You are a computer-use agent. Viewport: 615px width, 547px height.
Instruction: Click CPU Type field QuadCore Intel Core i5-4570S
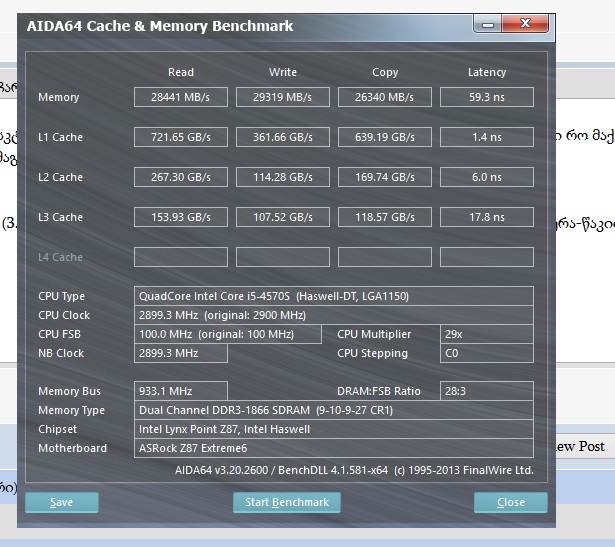tap(334, 296)
